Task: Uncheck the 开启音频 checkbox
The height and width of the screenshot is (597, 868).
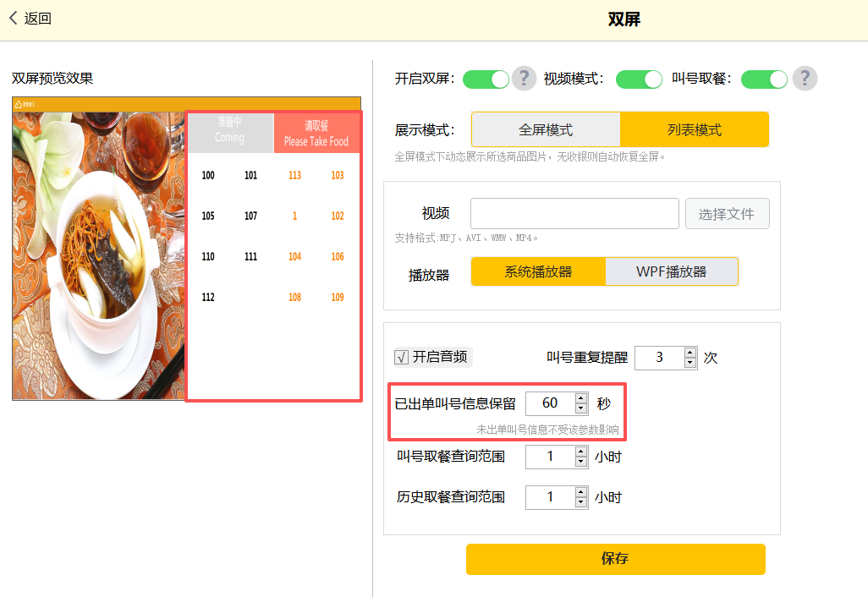Action: (x=402, y=357)
